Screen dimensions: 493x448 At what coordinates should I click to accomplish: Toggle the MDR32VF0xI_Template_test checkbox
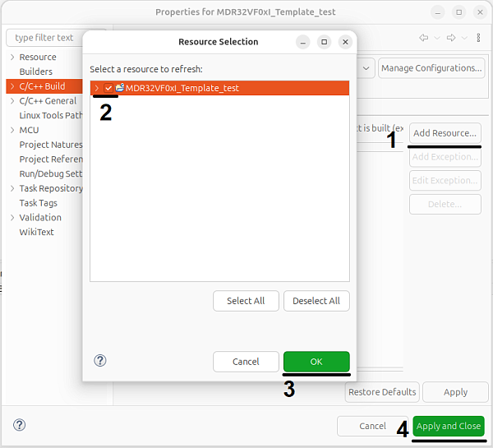click(x=108, y=88)
